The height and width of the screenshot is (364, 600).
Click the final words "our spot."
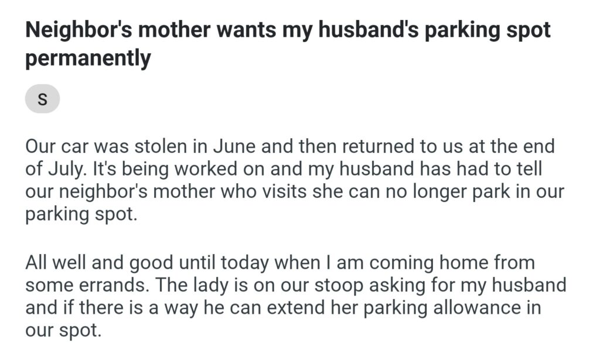(x=63, y=330)
